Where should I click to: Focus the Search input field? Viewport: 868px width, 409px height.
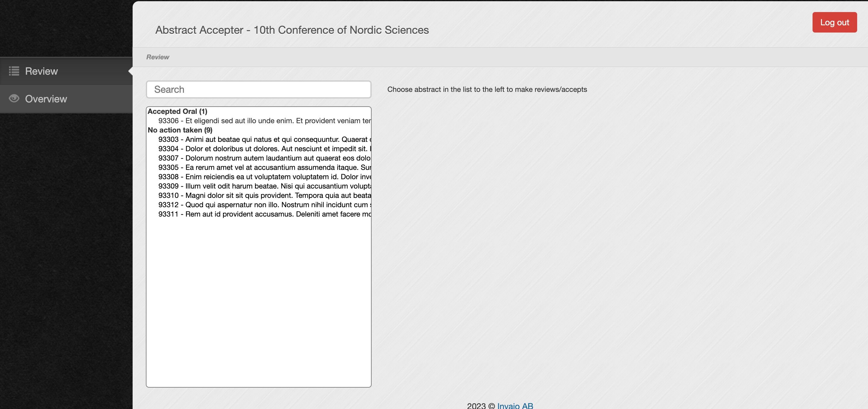(x=259, y=89)
